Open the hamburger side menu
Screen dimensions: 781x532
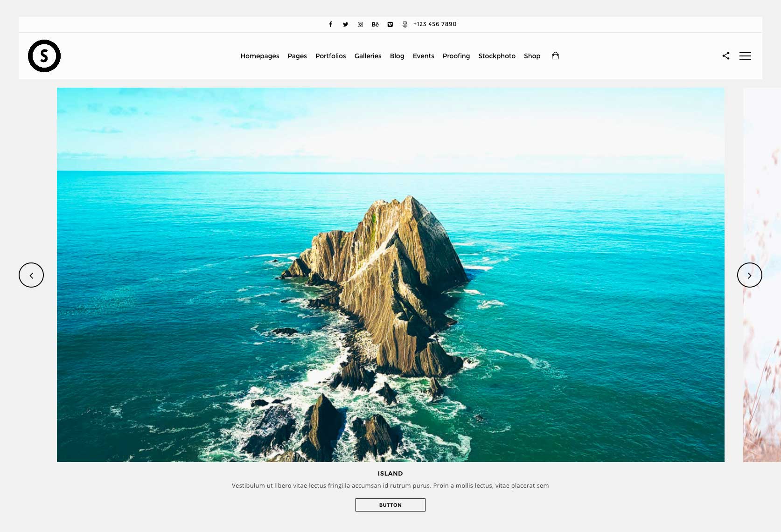coord(745,56)
